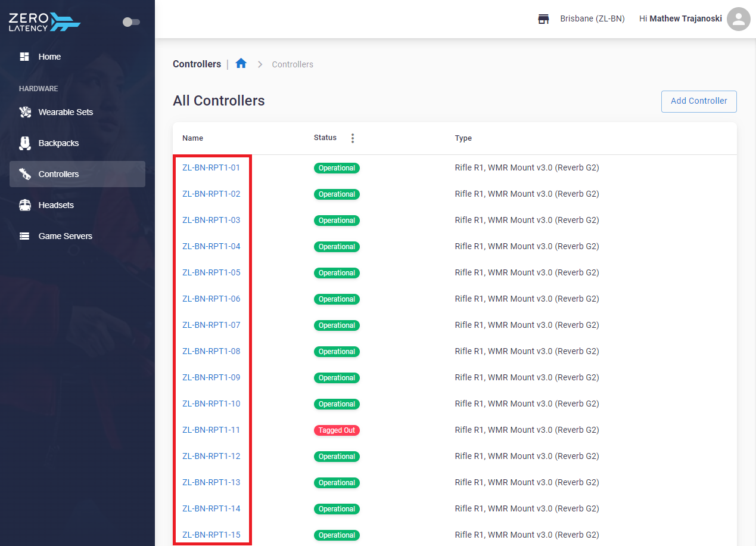Open controller ZL-BN-RPT1-09
The height and width of the screenshot is (546, 756).
[x=211, y=377]
